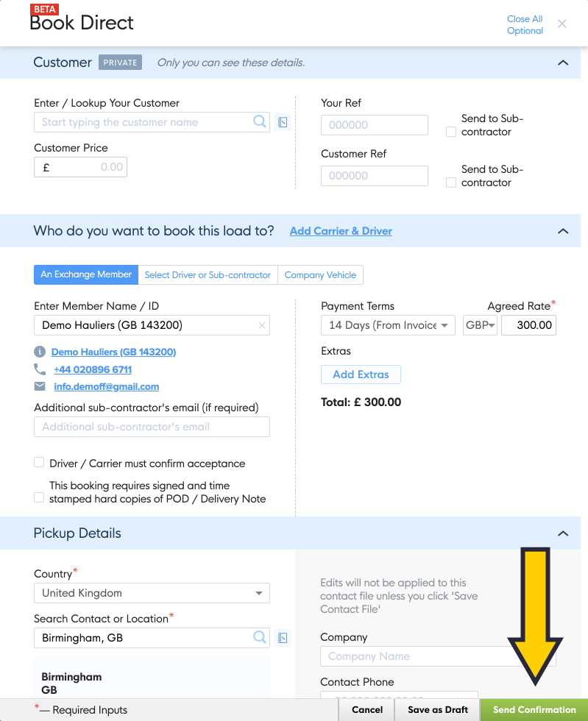Screen dimensions: 588x721
Task: Tick the signed hard copies of POD checkbox
Action: tap(39, 498)
